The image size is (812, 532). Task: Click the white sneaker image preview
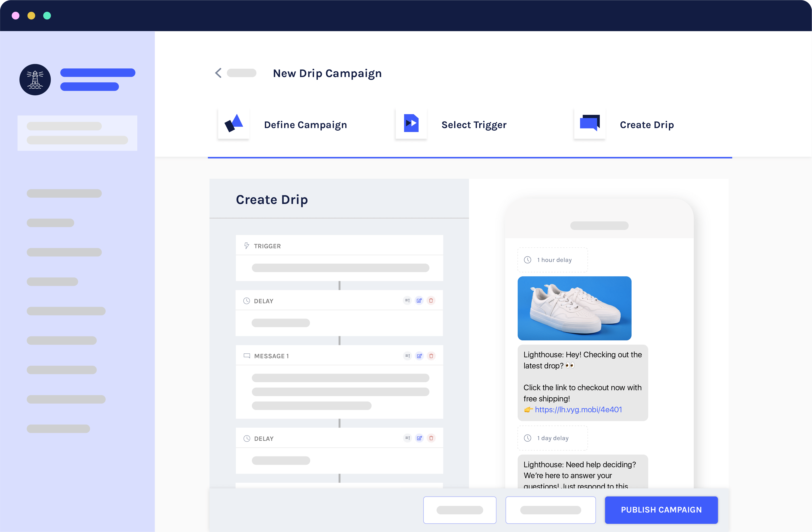click(x=574, y=308)
